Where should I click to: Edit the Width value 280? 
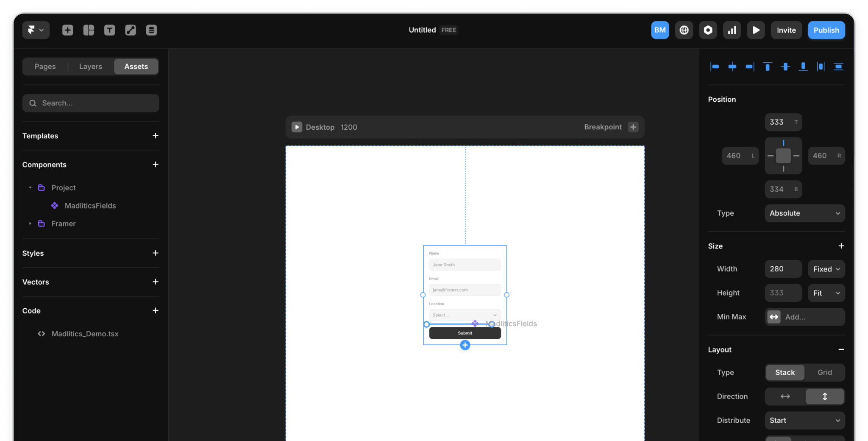click(783, 269)
